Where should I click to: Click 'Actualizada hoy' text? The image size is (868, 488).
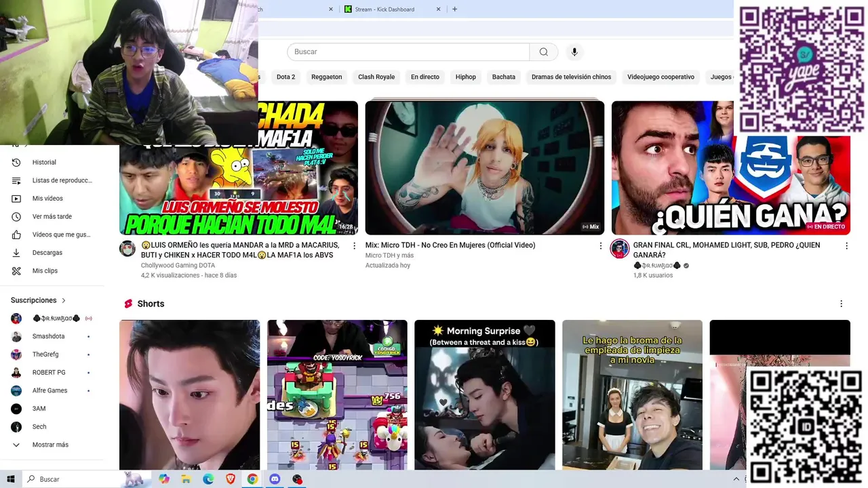388,266
